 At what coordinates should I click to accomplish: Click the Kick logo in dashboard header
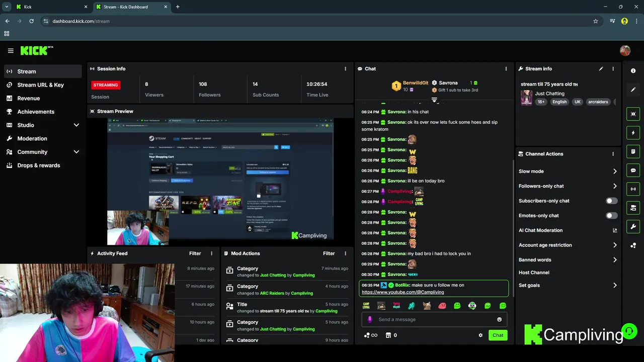(36, 50)
